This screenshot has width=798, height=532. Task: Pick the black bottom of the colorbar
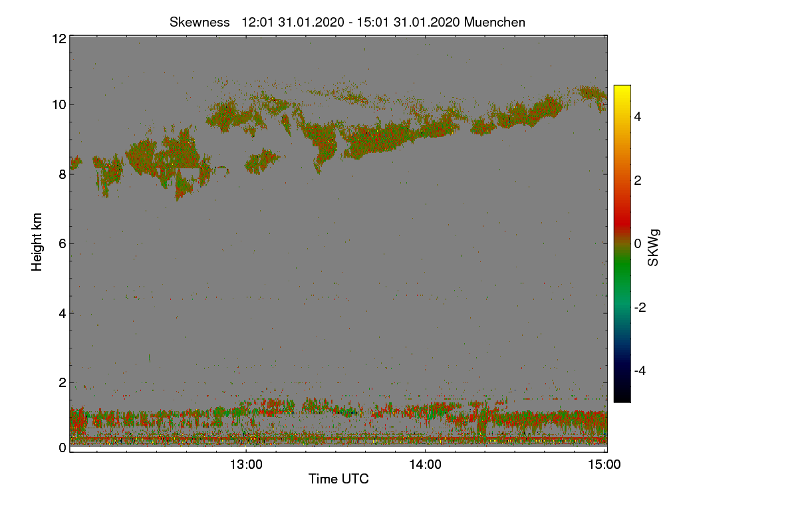click(622, 396)
